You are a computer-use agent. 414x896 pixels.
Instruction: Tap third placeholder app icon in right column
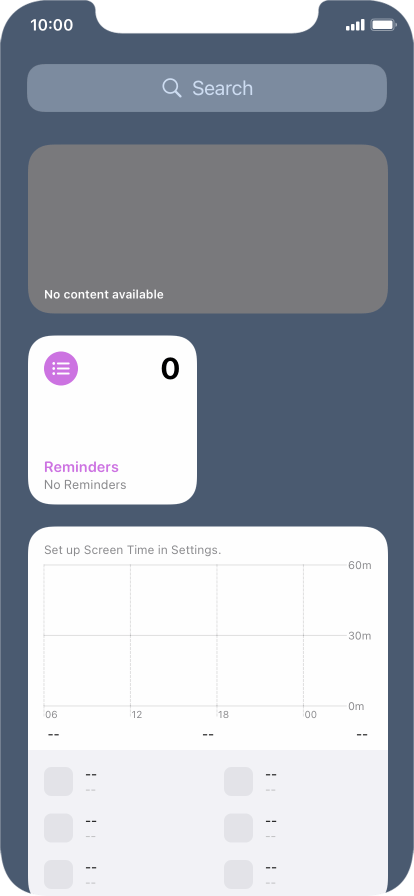tap(238, 874)
